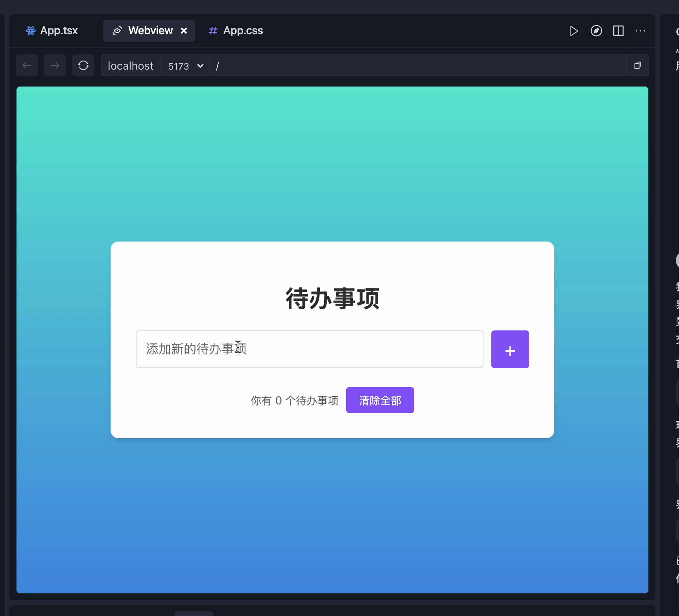Navigate back in the webview
The image size is (679, 616).
(x=27, y=65)
